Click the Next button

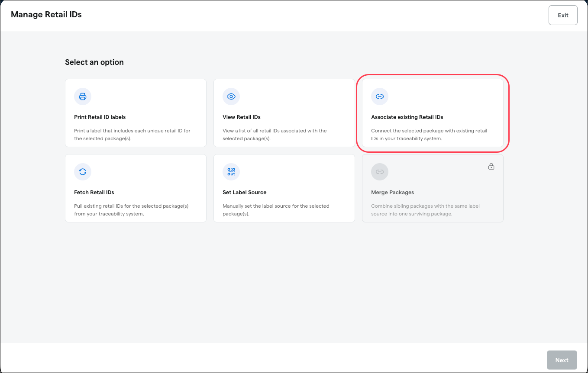click(562, 360)
